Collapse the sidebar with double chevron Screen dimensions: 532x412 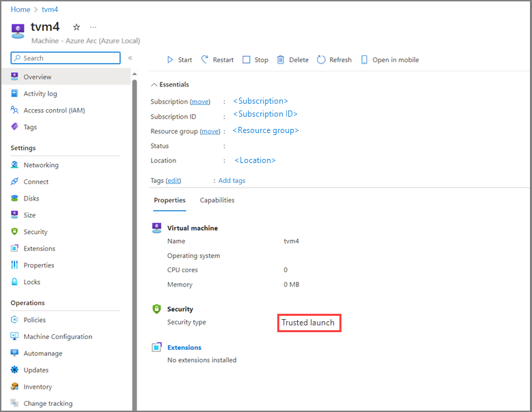click(130, 58)
